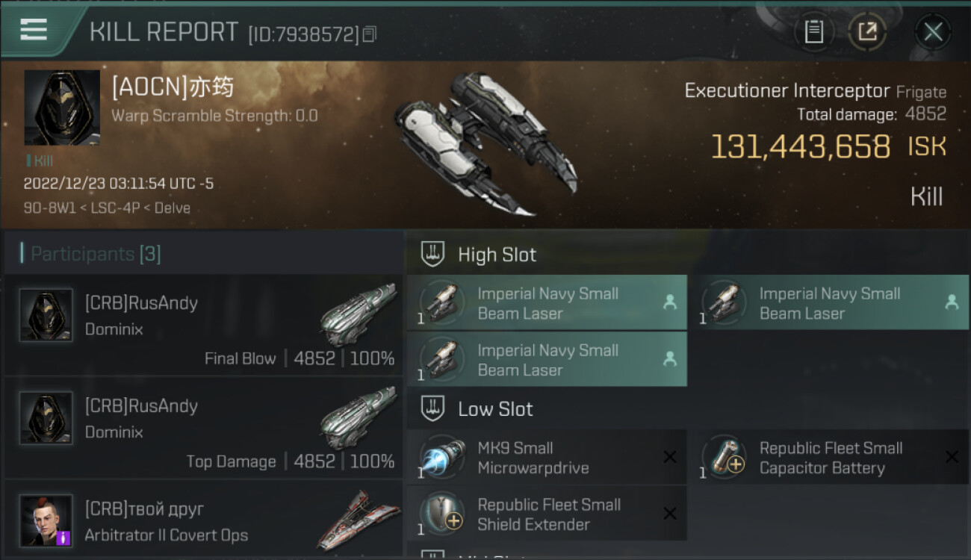Share the kill report externally

[x=867, y=31]
